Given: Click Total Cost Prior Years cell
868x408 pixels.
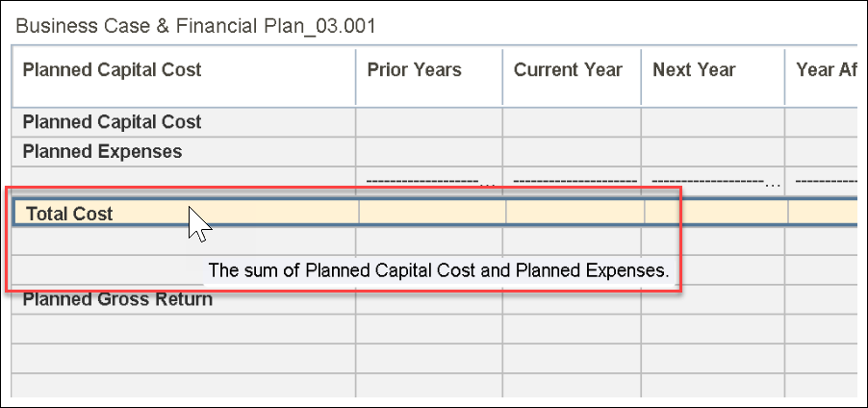Looking at the screenshot, I should [432, 214].
